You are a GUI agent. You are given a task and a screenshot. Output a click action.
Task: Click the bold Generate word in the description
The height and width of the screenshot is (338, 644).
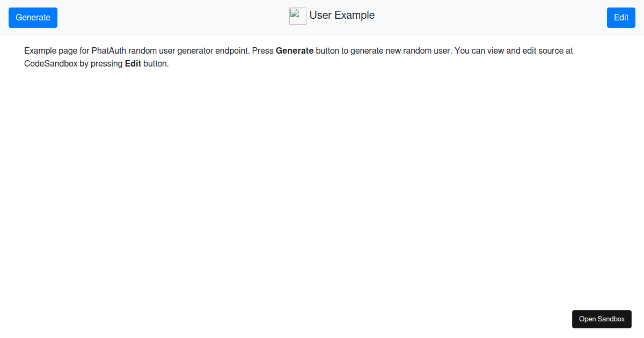point(295,50)
